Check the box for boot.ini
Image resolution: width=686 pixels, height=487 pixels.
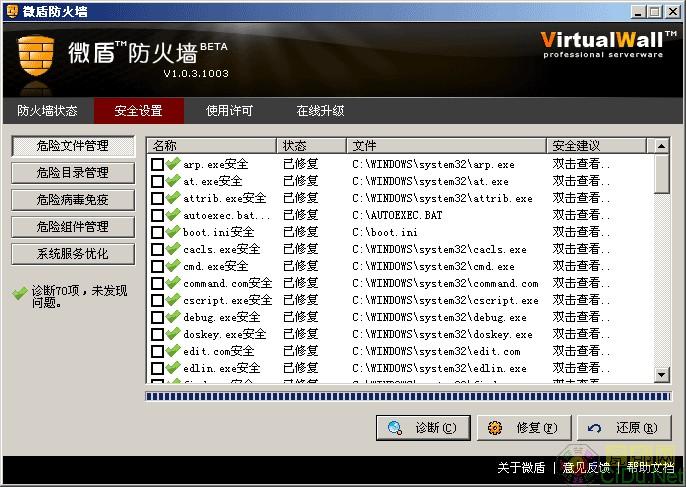(157, 232)
